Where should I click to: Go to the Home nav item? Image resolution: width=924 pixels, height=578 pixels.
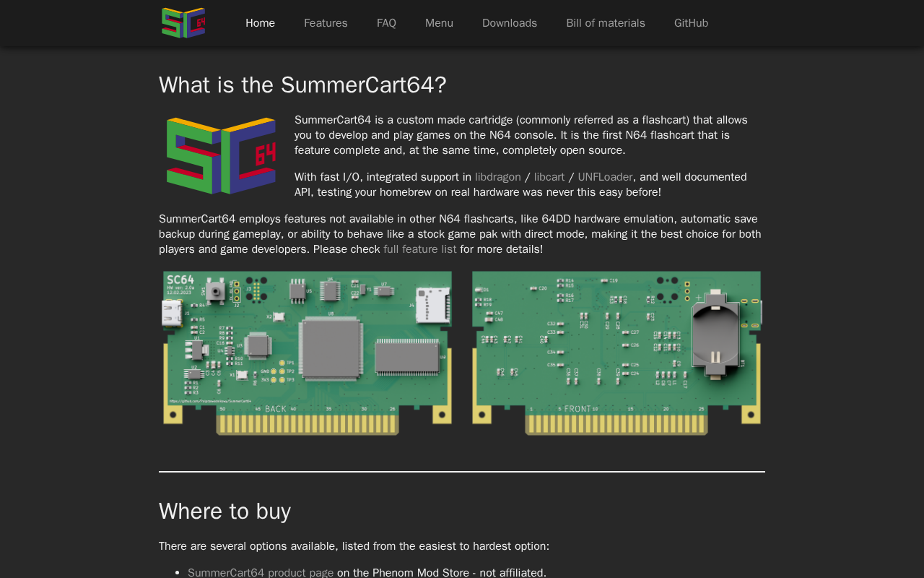tap(260, 23)
